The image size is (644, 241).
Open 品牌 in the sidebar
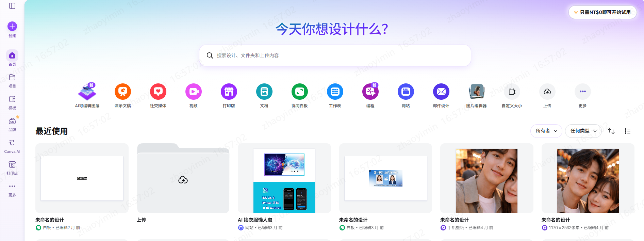[12, 124]
